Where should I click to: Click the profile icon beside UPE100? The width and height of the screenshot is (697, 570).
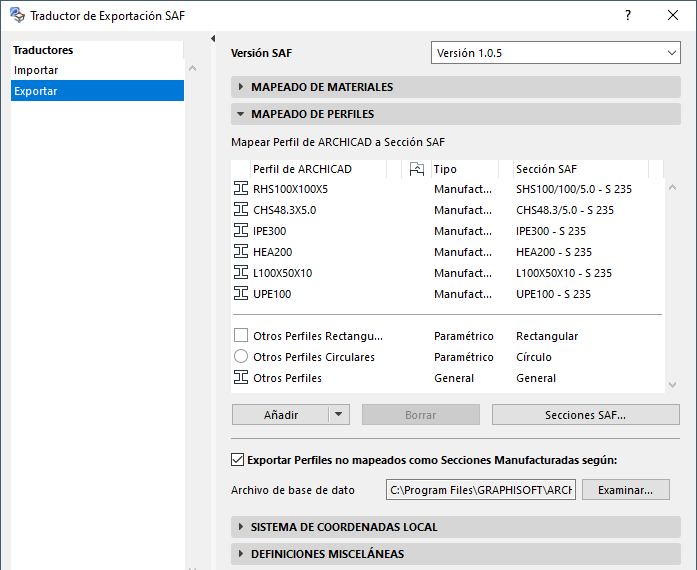pyautogui.click(x=240, y=293)
